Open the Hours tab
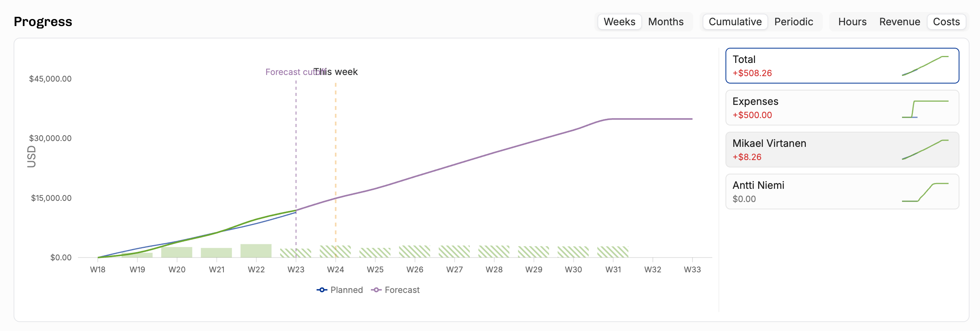The width and height of the screenshot is (980, 331). pos(852,22)
